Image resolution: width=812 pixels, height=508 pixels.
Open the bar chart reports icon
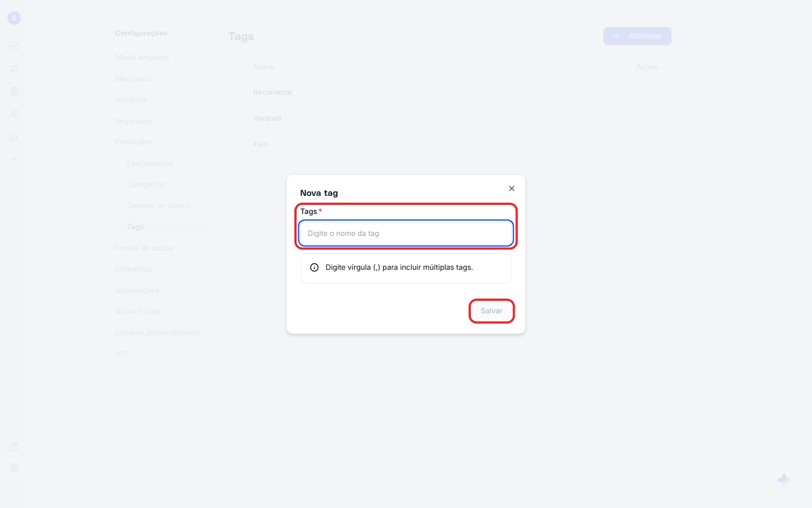click(x=14, y=137)
